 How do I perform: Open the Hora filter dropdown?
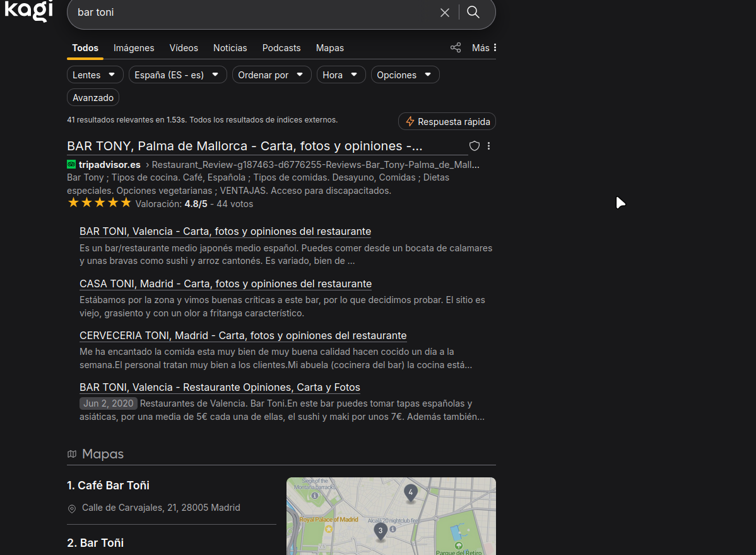click(341, 75)
